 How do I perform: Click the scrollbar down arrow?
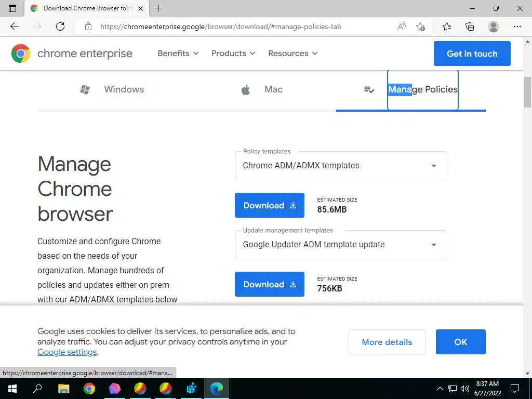(x=527, y=374)
